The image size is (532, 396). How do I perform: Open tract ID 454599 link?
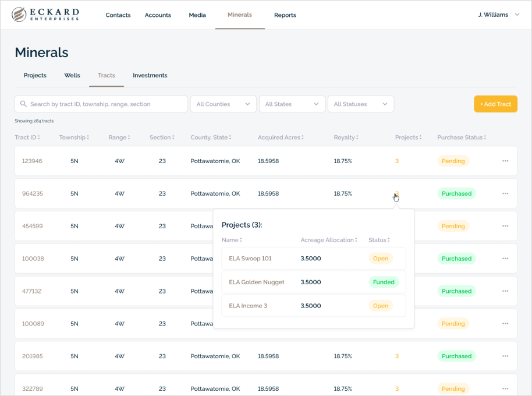click(x=32, y=226)
